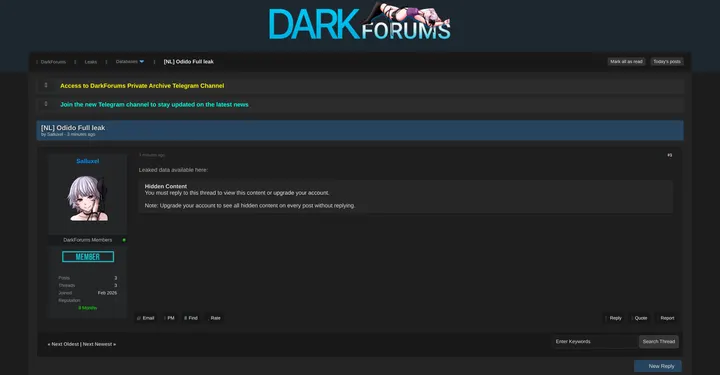
Task: Open the Leaks breadcrumb link
Action: click(90, 62)
